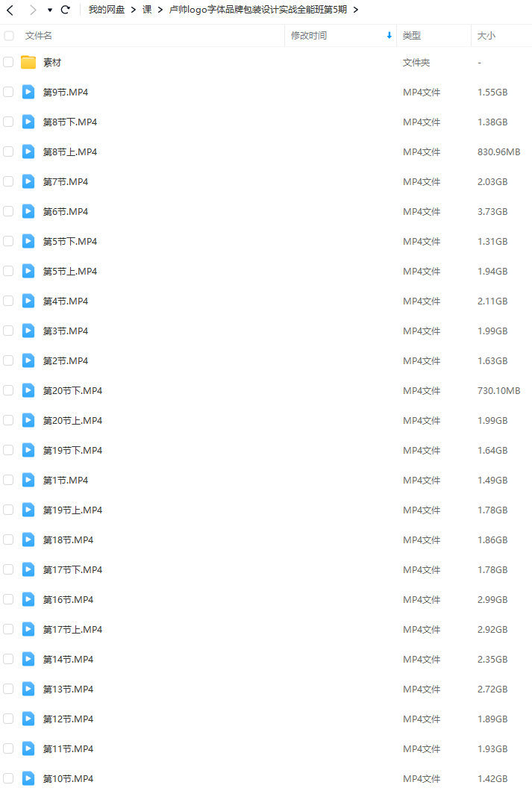
Task: Sort the list by 大小 column header
Action: 486,36
